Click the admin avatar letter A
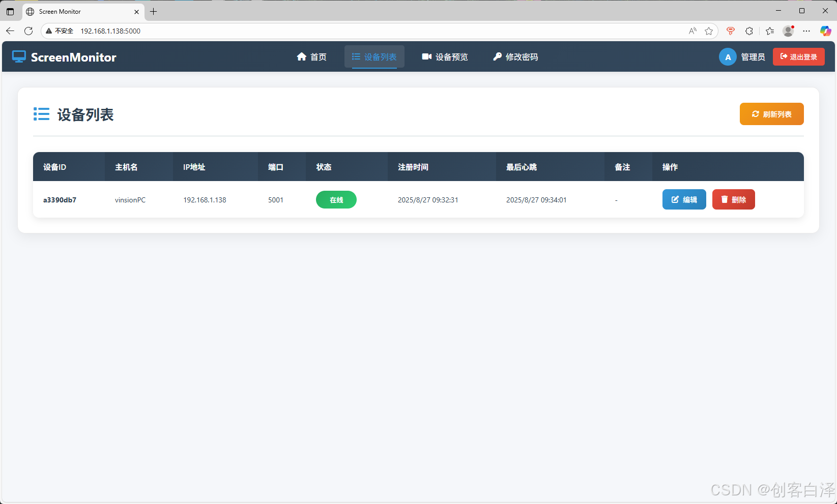 point(728,57)
